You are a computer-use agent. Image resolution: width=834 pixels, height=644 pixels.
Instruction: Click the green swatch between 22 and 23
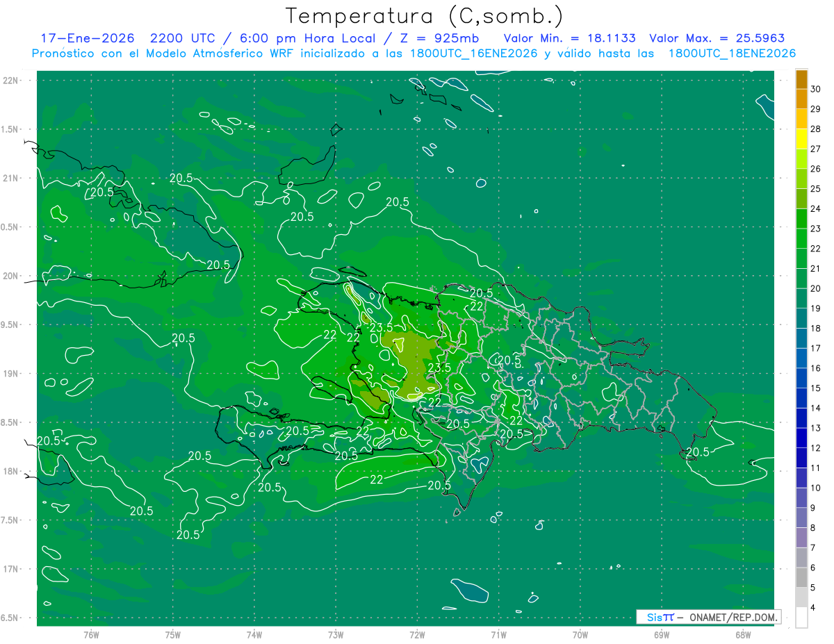coord(801,238)
